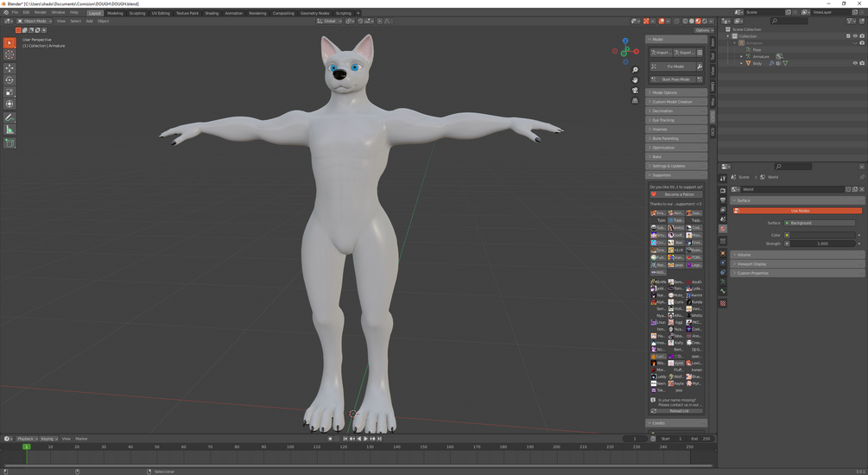
Task: Click the pan view hand icon
Action: click(635, 79)
